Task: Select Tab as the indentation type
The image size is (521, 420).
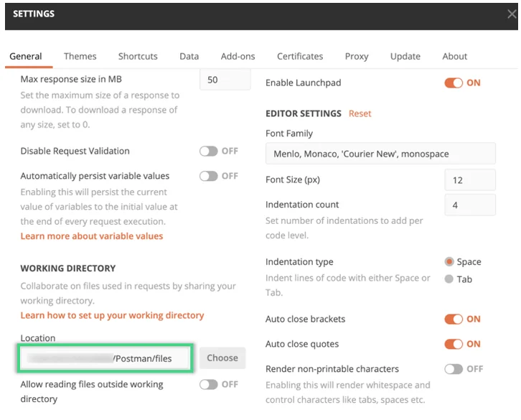Action: click(449, 279)
